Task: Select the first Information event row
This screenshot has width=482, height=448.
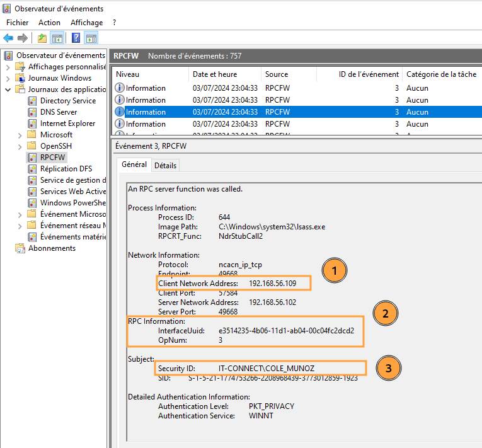Action: [x=146, y=88]
